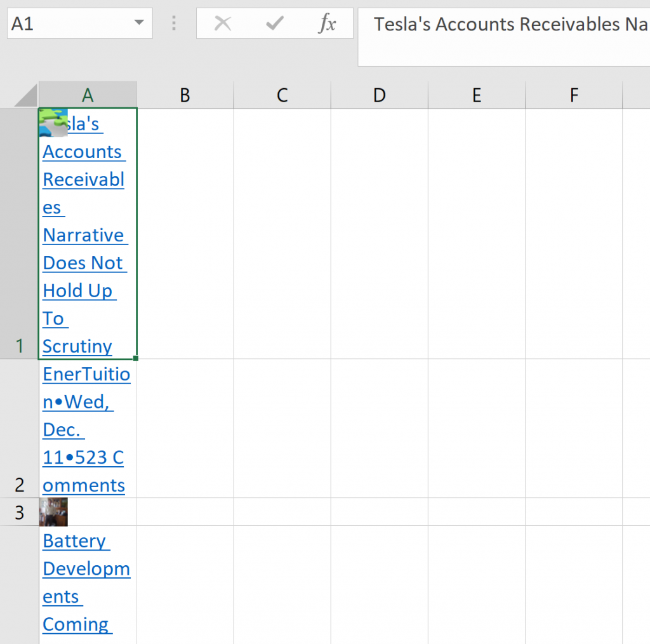Click the Select All corner triangle

[25, 95]
